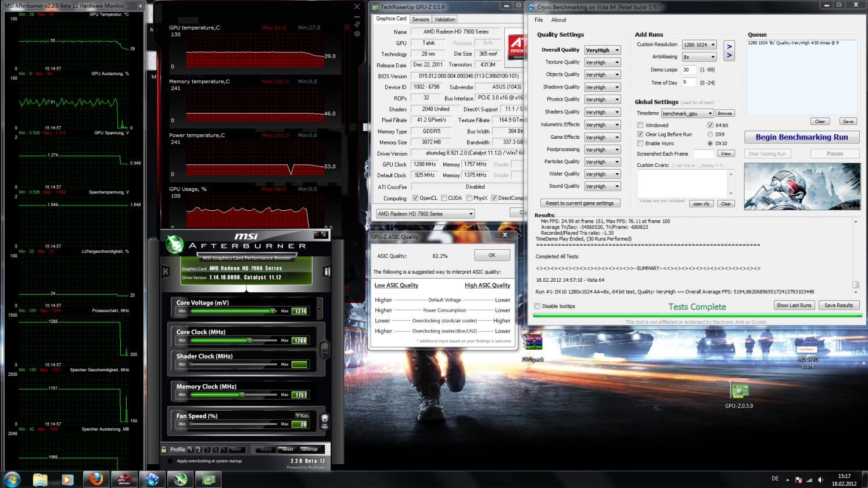Viewport: 868px width, 488px height.
Task: Enable the Windowed checkbox
Action: (x=640, y=125)
